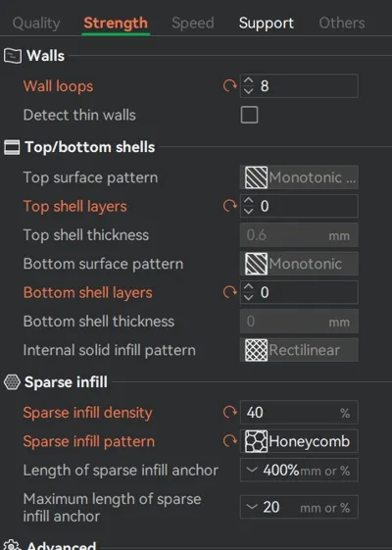Decrease Top shell layers with down arrow
Image resolution: width=392 pixels, height=550 pixels.
coord(248,211)
